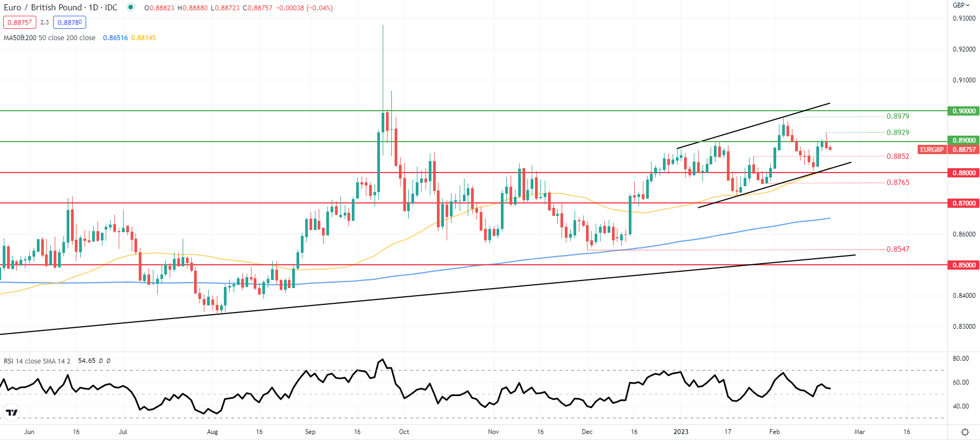Image resolution: width=980 pixels, height=440 pixels.
Task: Click the 0.92000 price axis label
Action: point(964,49)
